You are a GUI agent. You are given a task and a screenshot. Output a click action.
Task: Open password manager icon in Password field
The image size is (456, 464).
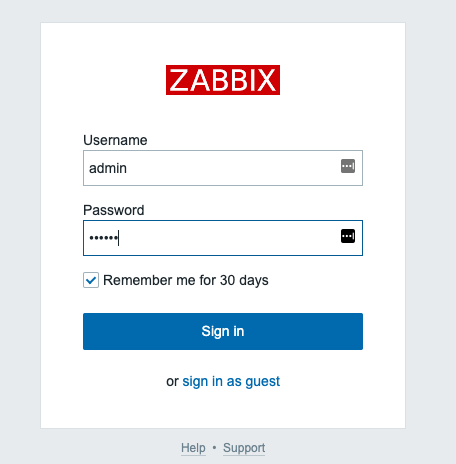[x=348, y=236]
